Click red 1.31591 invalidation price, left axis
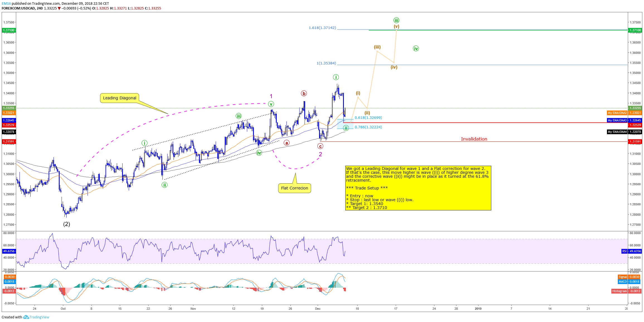Viewport: 644px width, 322px height. (9, 141)
